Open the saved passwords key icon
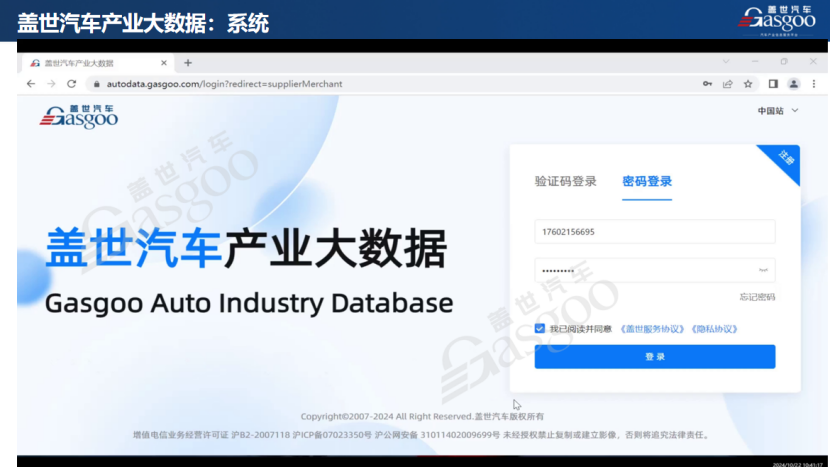Screen dimensions: 831x467 click(708, 84)
